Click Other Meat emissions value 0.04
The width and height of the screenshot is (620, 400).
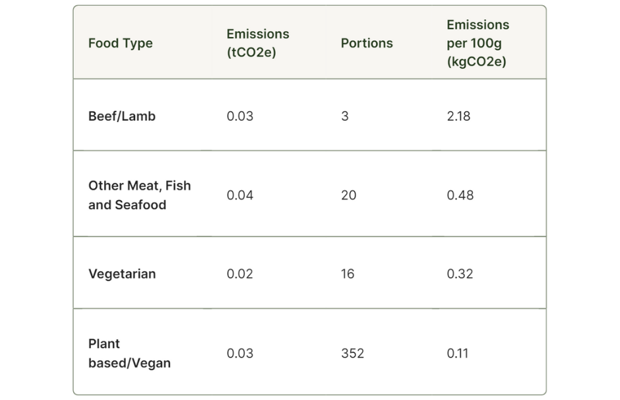point(240,195)
